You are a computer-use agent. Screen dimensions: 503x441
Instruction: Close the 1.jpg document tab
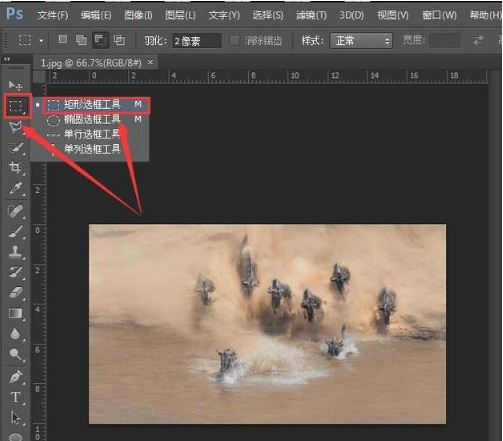150,62
